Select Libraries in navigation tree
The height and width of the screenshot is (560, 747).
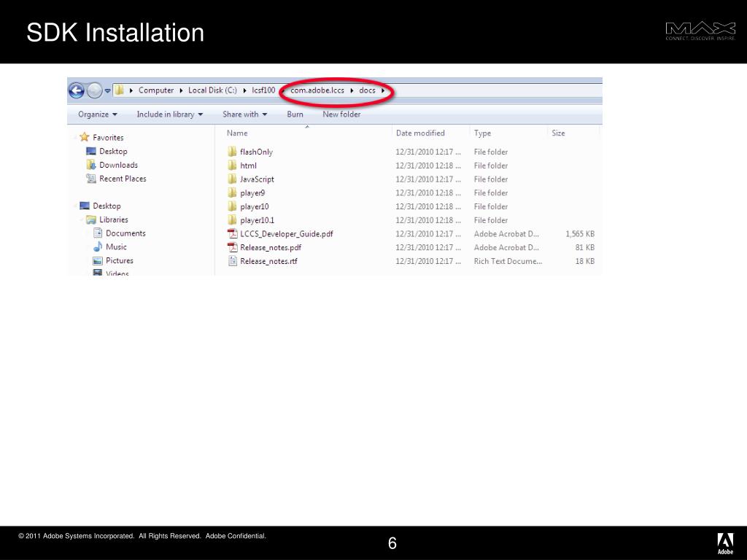point(113,219)
